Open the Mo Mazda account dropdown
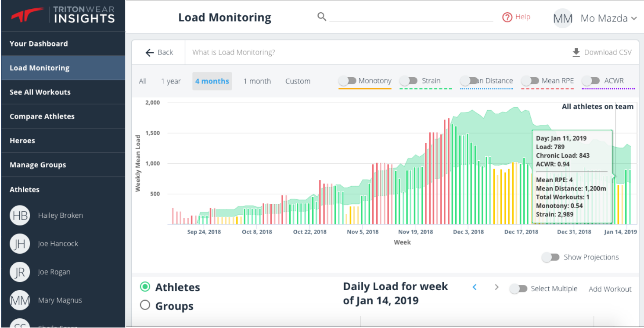Viewport: 644px width, 328px height. coord(634,18)
